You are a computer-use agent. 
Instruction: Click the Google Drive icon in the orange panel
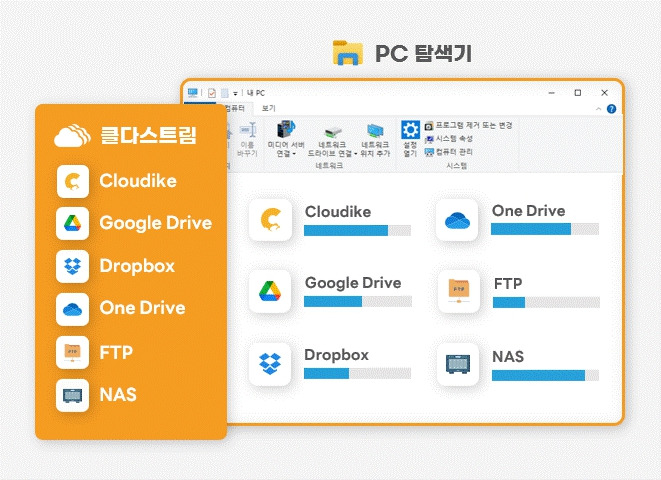tap(73, 223)
